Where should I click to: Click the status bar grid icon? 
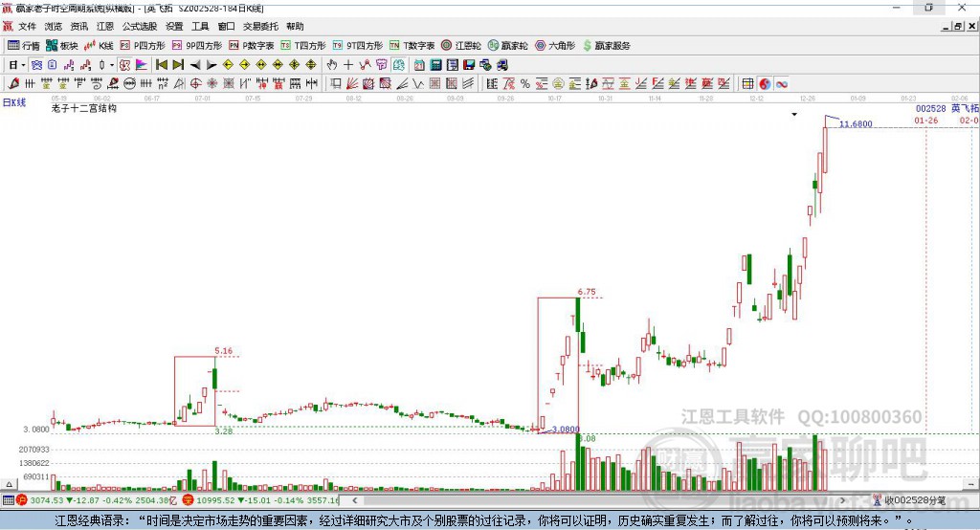tap(8, 500)
